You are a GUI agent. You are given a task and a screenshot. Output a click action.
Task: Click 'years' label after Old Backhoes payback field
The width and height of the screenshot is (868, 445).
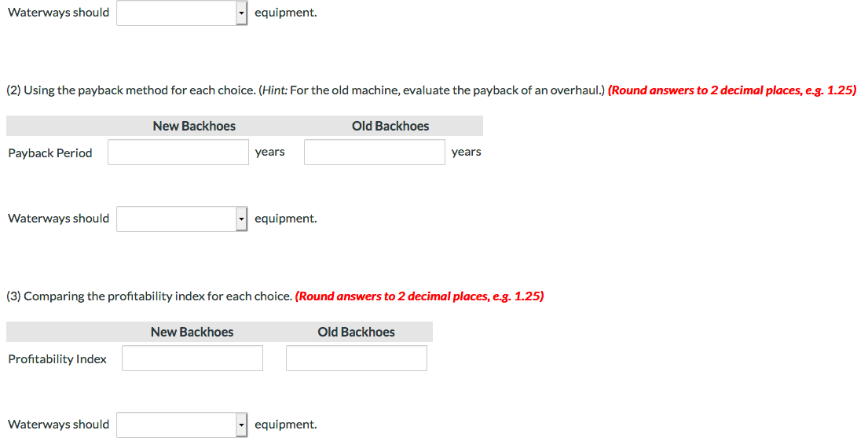pyautogui.click(x=466, y=152)
